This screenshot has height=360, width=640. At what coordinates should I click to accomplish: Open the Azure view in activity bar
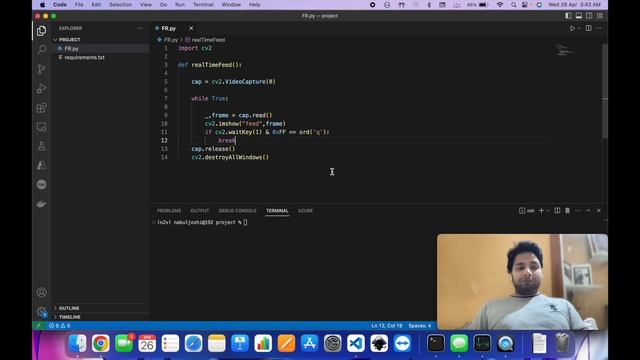41,165
